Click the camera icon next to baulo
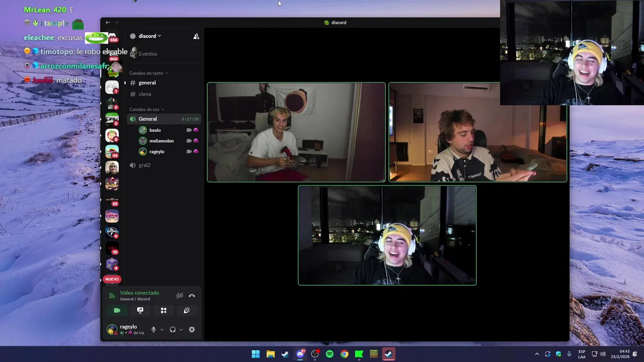Screen dimensions: 644x362 pyautogui.click(x=189, y=130)
